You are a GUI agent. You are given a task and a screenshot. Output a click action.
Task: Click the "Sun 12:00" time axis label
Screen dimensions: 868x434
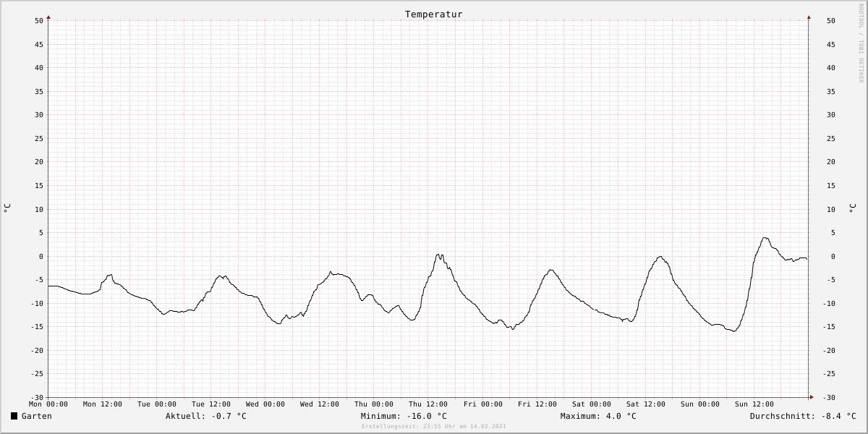tap(754, 404)
